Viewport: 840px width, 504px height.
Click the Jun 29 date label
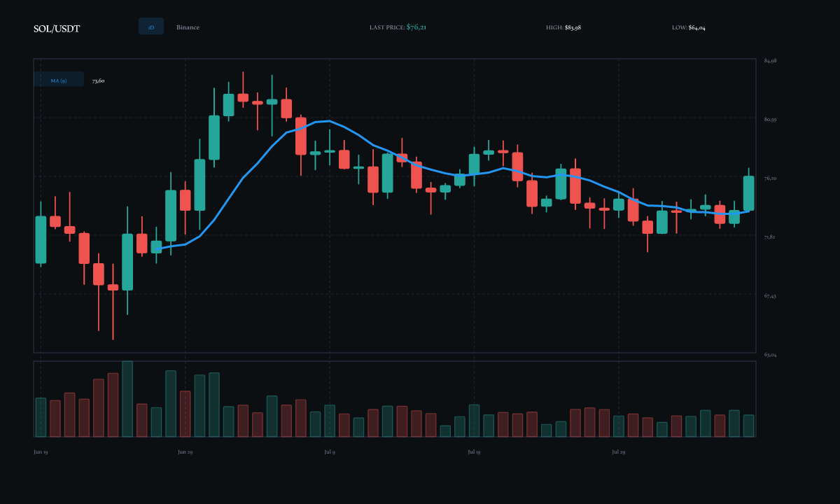pyautogui.click(x=185, y=452)
